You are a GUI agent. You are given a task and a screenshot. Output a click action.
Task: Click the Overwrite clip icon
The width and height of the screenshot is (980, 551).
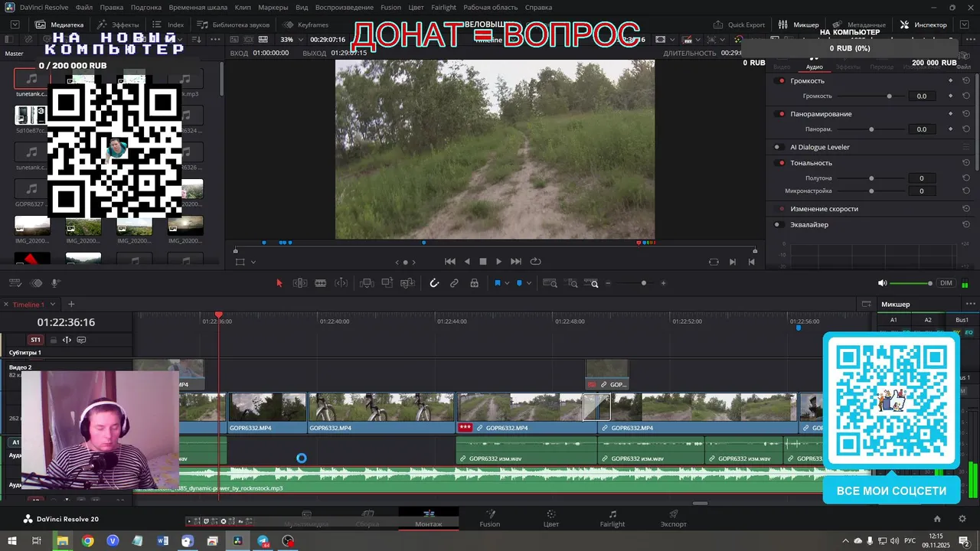pos(387,283)
